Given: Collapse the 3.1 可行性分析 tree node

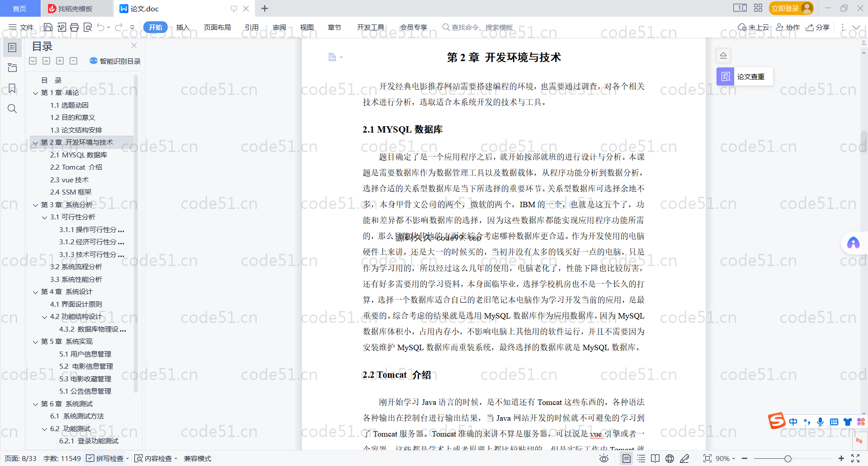Looking at the screenshot, I should pyautogui.click(x=44, y=217).
